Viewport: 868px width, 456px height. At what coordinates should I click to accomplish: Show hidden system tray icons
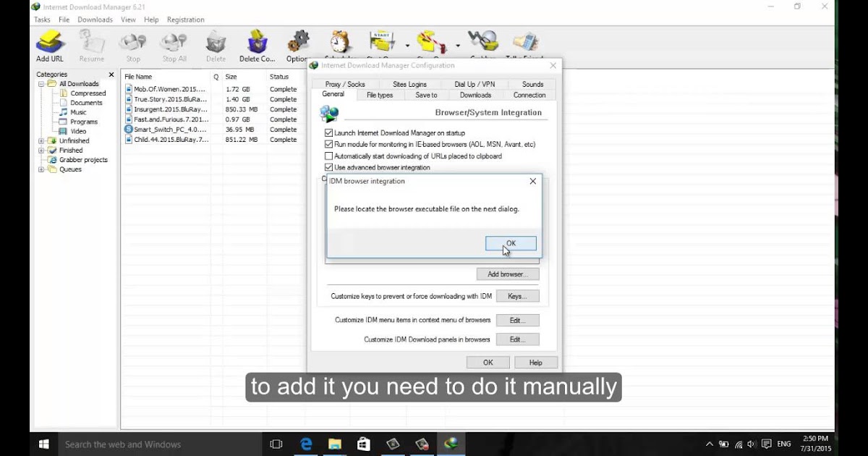click(x=709, y=444)
